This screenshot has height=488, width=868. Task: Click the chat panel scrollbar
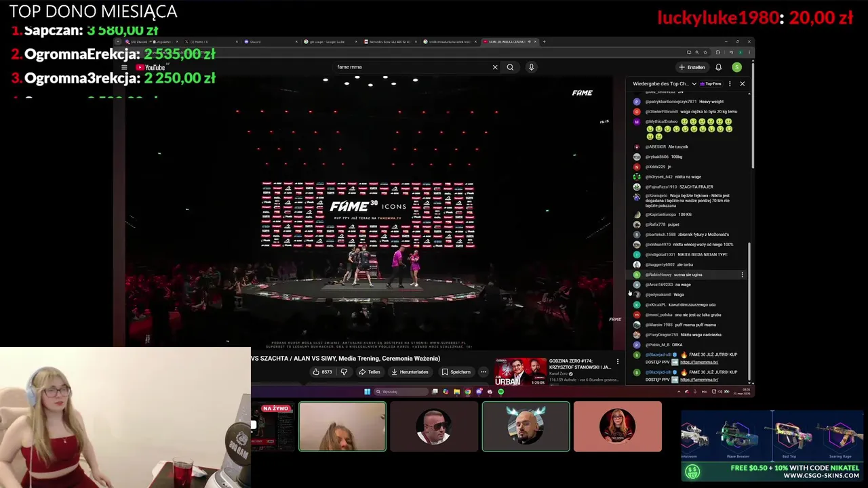coord(749,312)
